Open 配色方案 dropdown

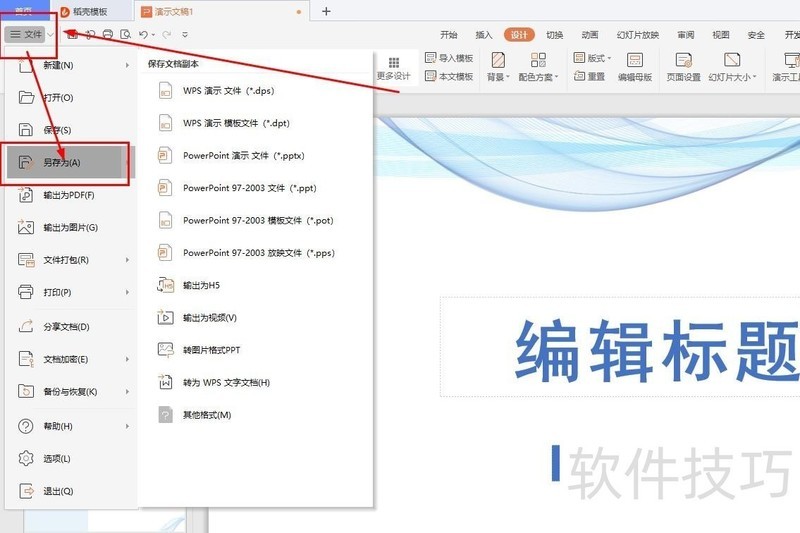tap(538, 67)
